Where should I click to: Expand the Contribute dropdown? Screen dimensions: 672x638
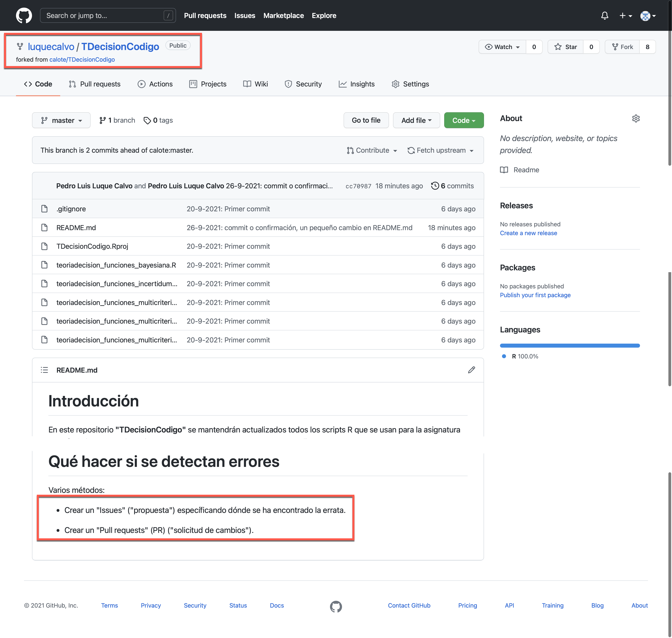click(372, 150)
